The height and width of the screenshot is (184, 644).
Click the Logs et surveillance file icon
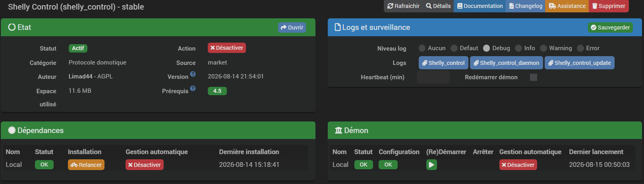pos(338,27)
